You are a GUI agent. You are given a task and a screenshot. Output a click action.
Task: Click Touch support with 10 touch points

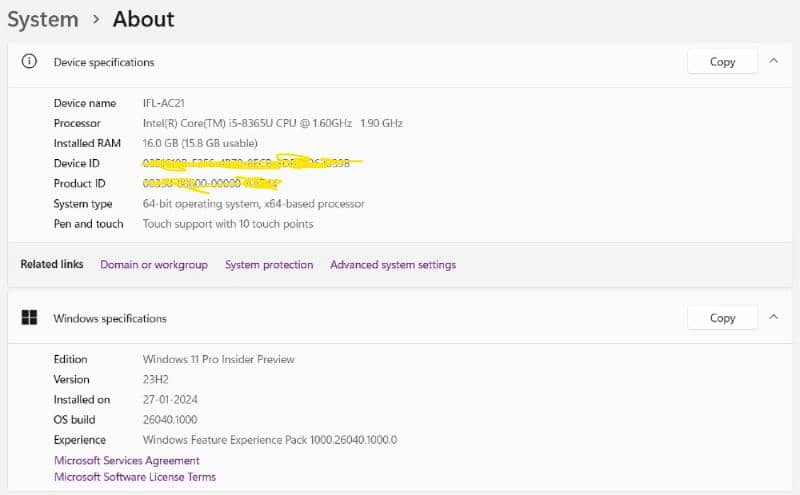click(x=228, y=224)
